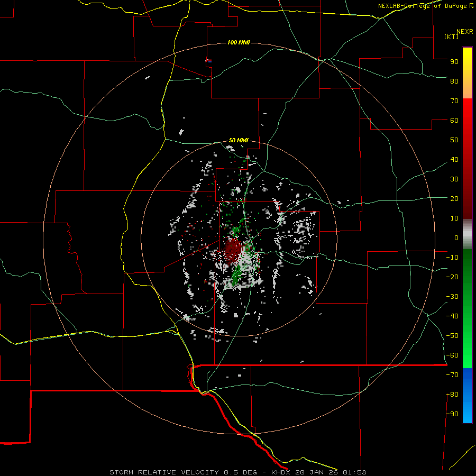Click the 40 value on the color scale
The height and width of the screenshot is (476, 476).
click(x=454, y=159)
